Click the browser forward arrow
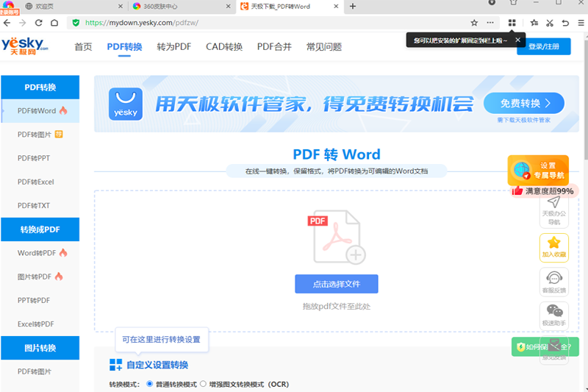588x392 pixels. 23,23
